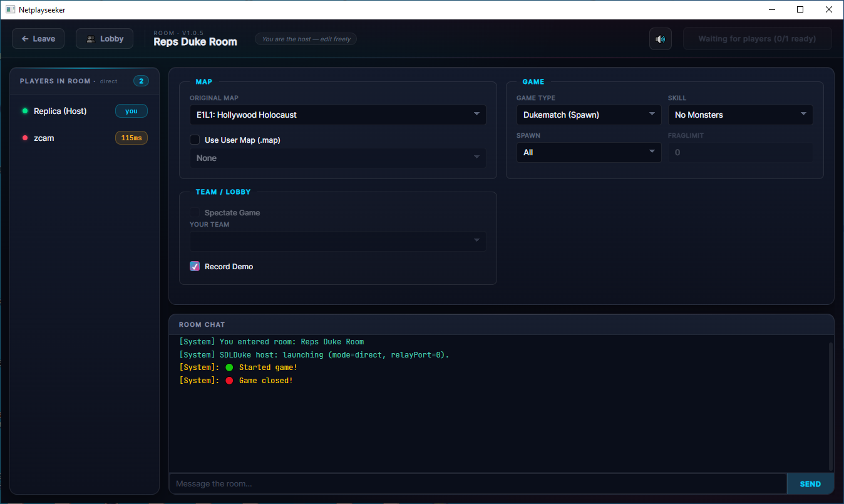The image size is (844, 504).
Task: Click the 115ms ping badge
Action: pos(131,138)
